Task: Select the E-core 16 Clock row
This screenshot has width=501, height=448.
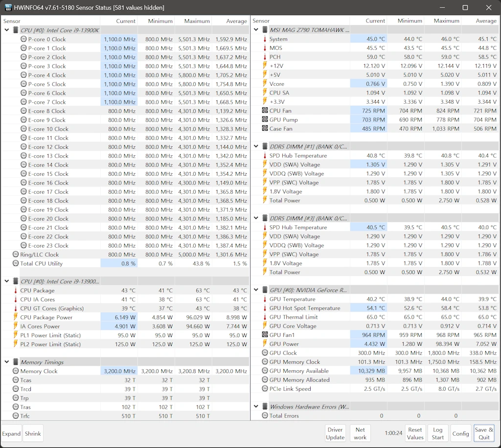Action: pyautogui.click(x=125, y=183)
